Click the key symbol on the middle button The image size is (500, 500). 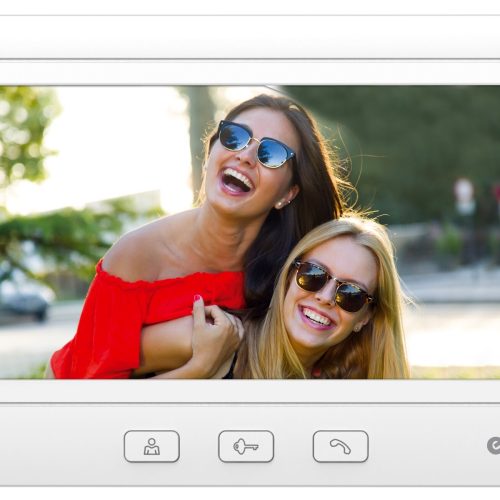pyautogui.click(x=246, y=447)
